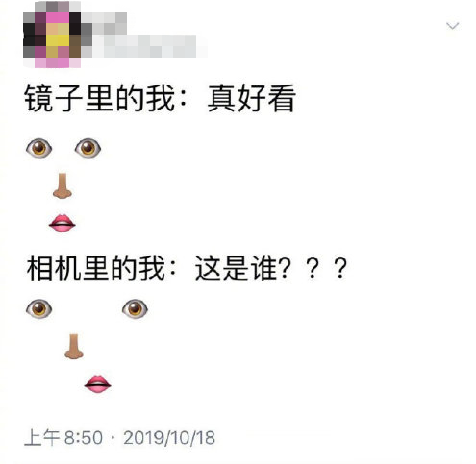The image size is (476, 464).
Task: Select the text 真好看
Action: tap(251, 98)
